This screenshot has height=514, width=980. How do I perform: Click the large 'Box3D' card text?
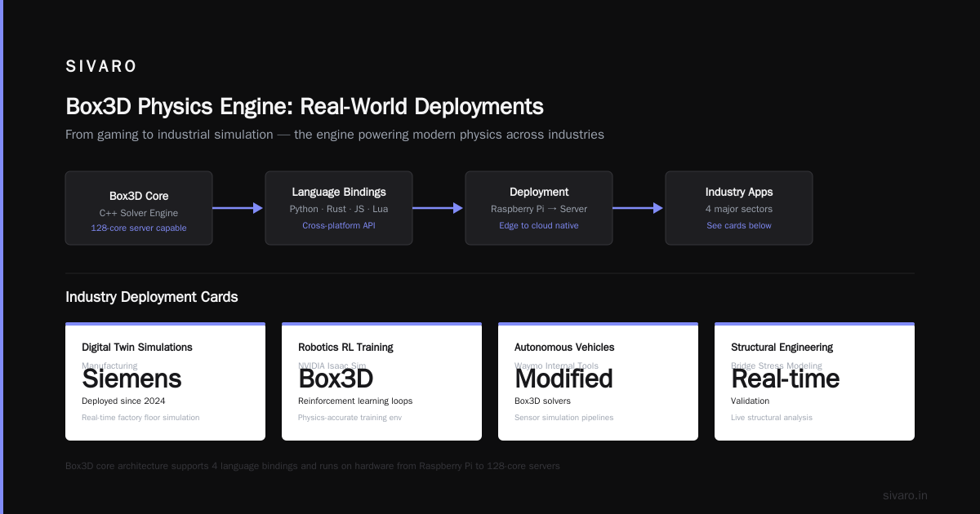pos(336,379)
